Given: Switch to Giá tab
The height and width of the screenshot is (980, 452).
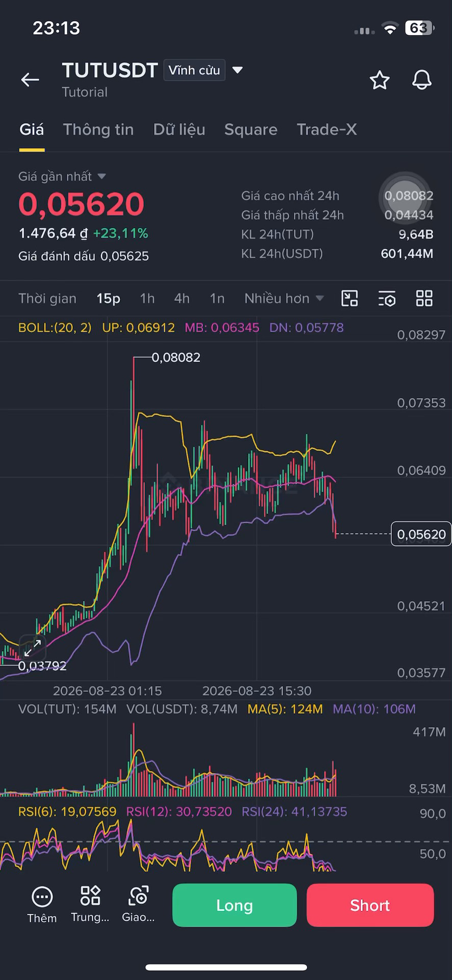Looking at the screenshot, I should (x=32, y=130).
